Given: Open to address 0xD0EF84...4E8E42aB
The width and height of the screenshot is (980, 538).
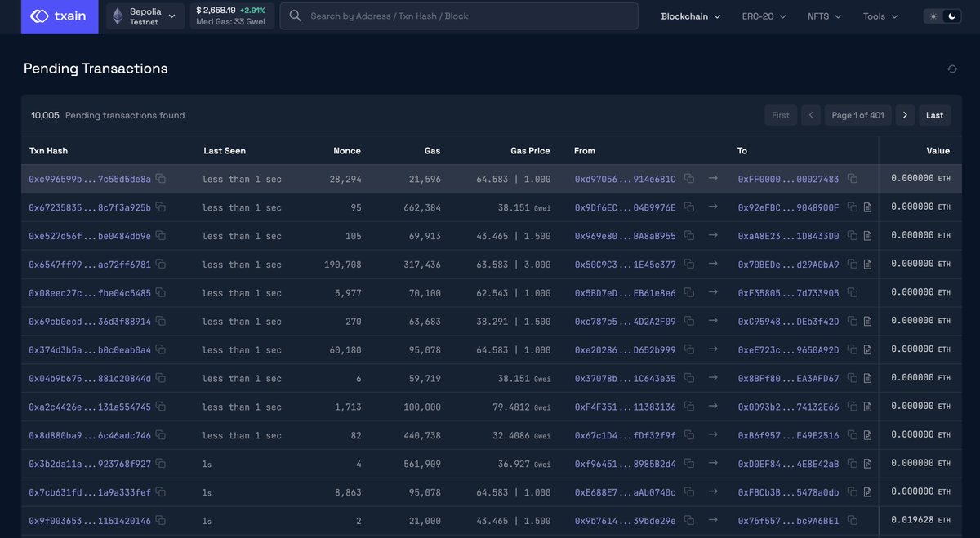Looking at the screenshot, I should click(x=789, y=464).
